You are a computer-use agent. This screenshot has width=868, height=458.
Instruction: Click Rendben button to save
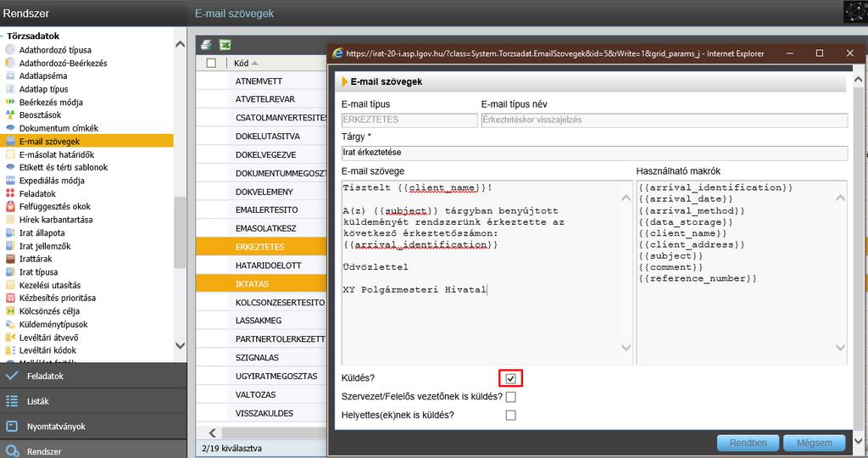pyautogui.click(x=748, y=443)
